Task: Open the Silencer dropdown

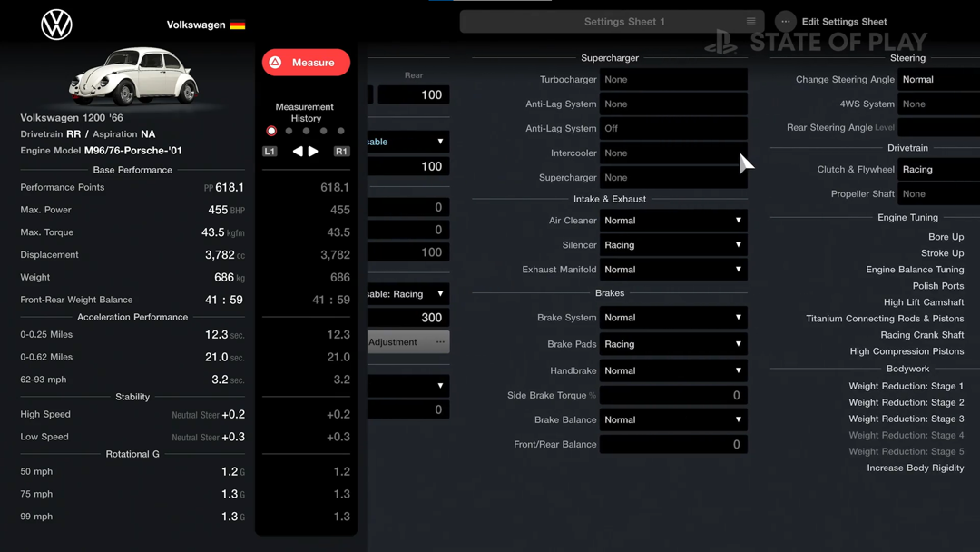Action: click(673, 245)
